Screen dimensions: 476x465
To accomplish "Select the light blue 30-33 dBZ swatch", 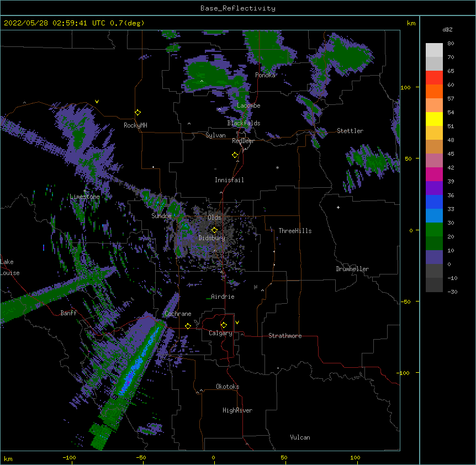I will pos(434,216).
